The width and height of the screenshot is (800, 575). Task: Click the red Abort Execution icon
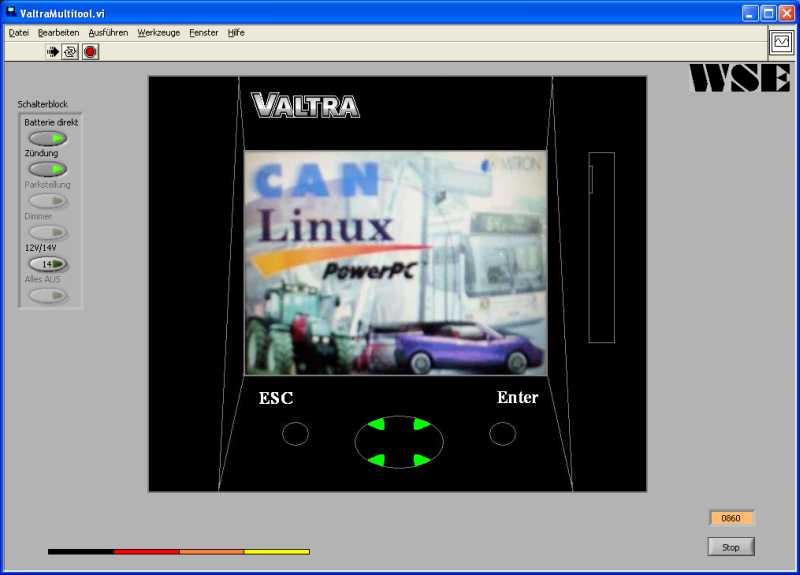pos(90,52)
